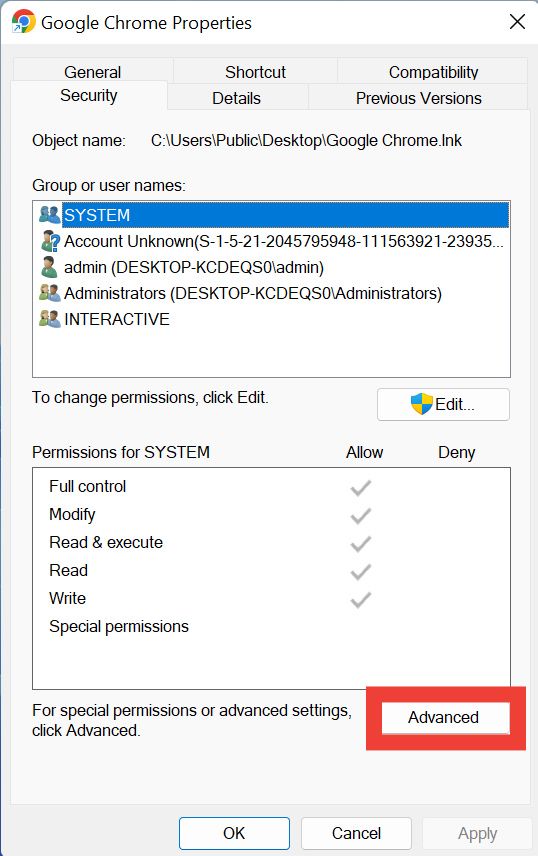Click the INTERACTIVE group icon
Image resolution: width=538 pixels, height=856 pixels.
(x=50, y=318)
